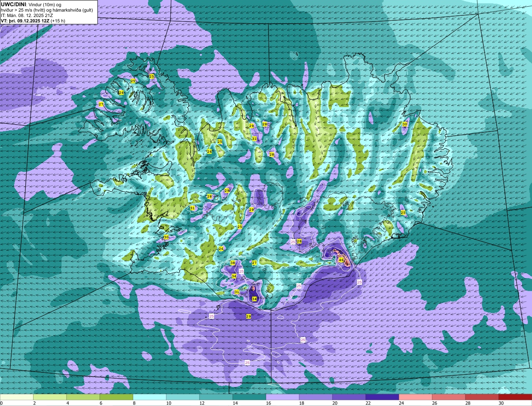
Task: Click the yellow gust label "38"
Action: coord(233,263)
